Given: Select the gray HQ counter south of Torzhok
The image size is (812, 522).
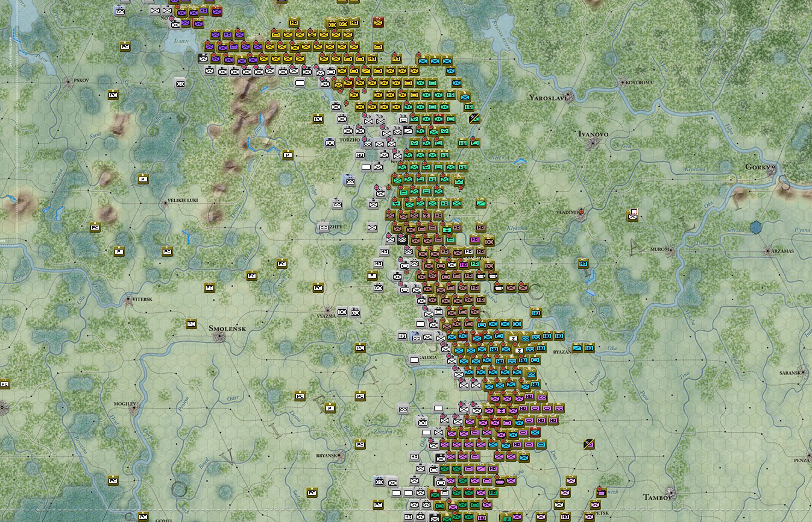Looking at the screenshot, I should [360, 155].
